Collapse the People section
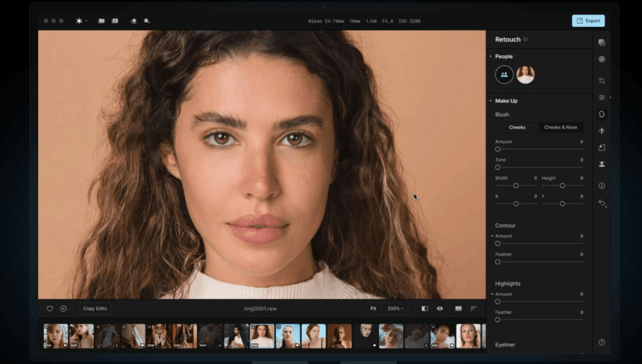642x364 pixels. pyautogui.click(x=490, y=56)
